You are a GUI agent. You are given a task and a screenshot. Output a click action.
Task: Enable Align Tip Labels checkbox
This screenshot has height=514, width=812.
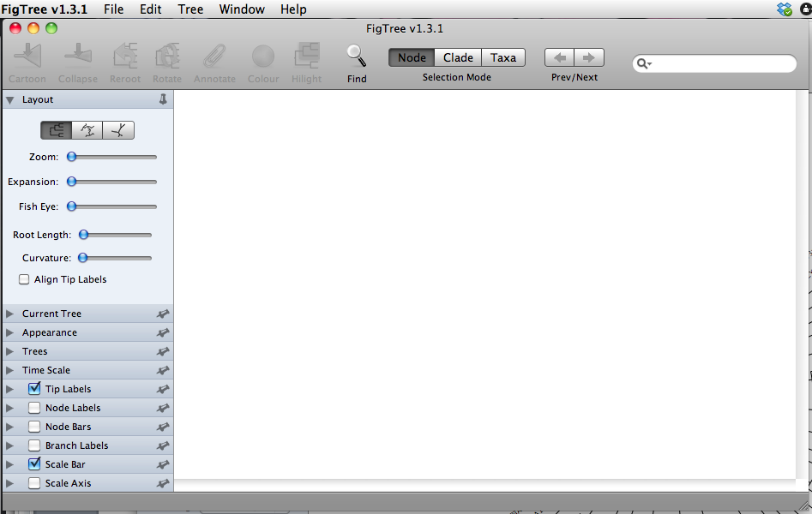click(24, 279)
